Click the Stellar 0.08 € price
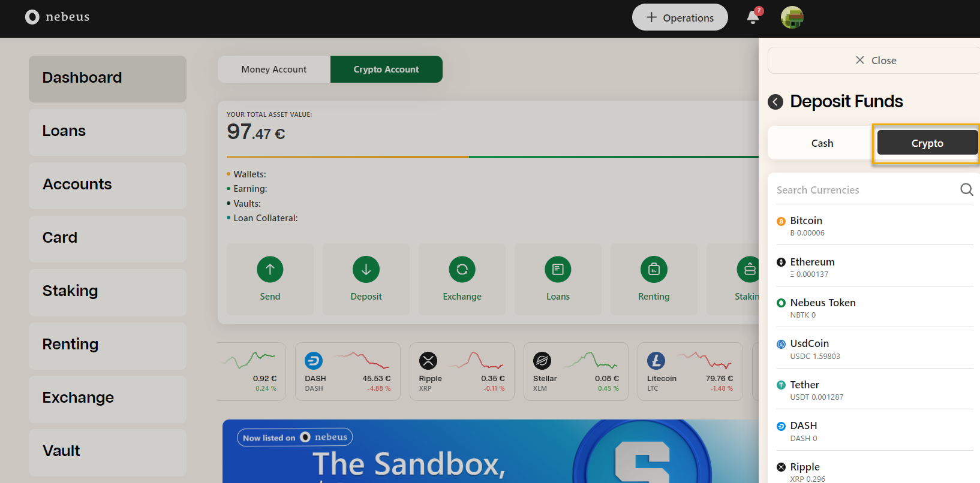The width and height of the screenshot is (980, 483). click(607, 379)
